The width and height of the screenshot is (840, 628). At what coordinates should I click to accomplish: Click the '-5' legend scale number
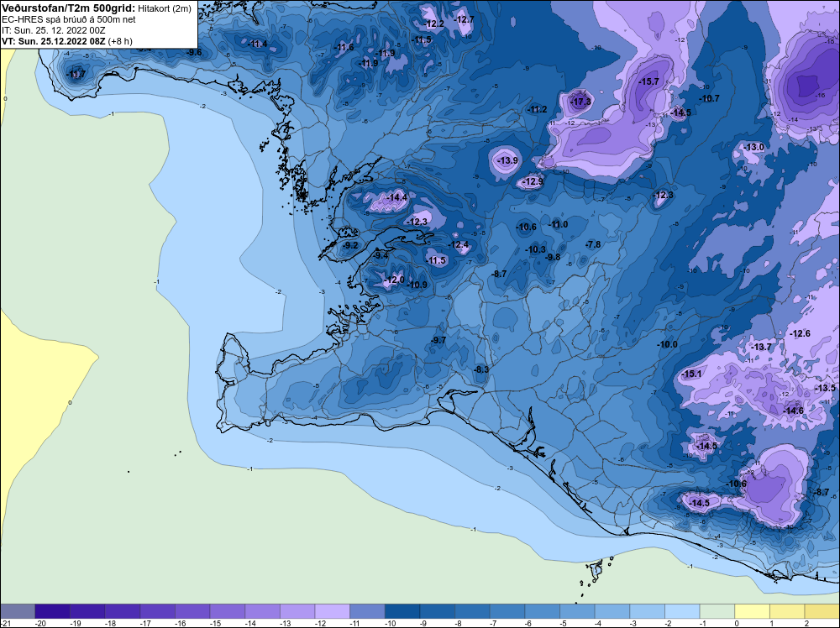[563, 623]
